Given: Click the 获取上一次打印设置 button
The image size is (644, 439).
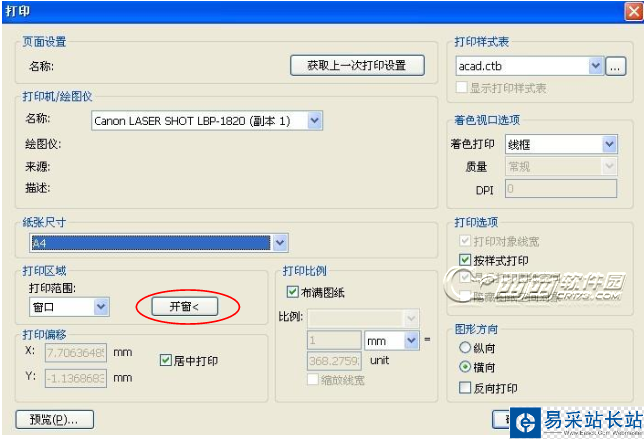Looking at the screenshot, I should tap(357, 65).
